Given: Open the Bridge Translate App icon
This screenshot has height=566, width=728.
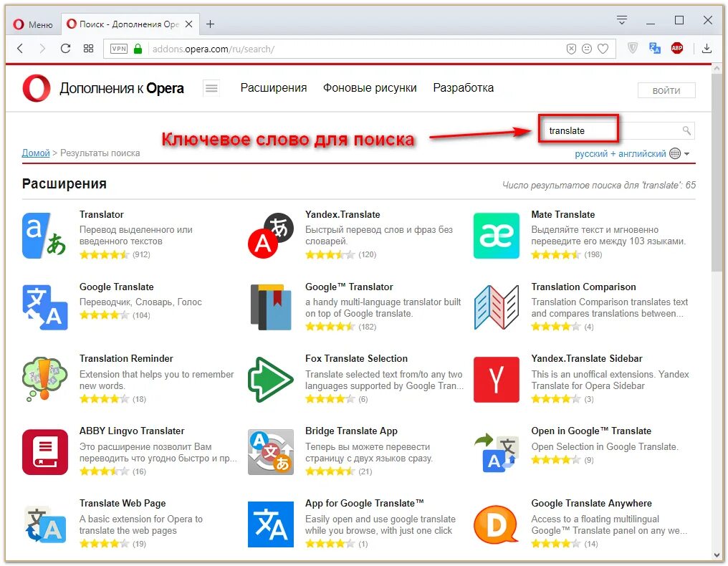Looking at the screenshot, I should click(271, 452).
